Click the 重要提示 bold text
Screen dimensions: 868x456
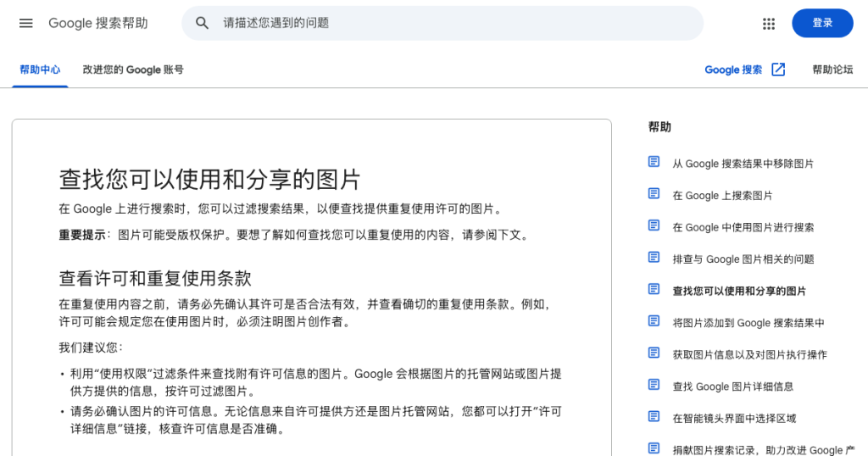[82, 235]
